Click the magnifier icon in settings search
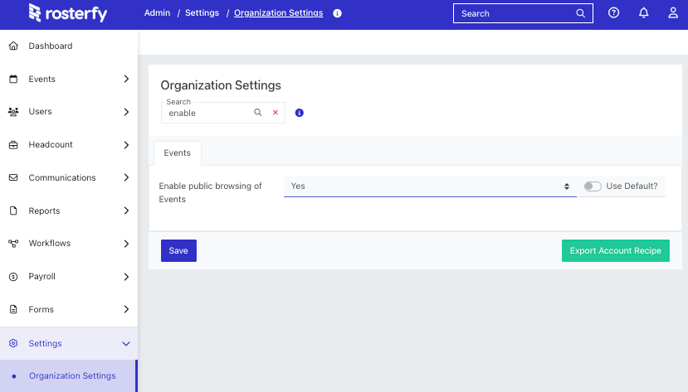The height and width of the screenshot is (392, 688). [258, 112]
